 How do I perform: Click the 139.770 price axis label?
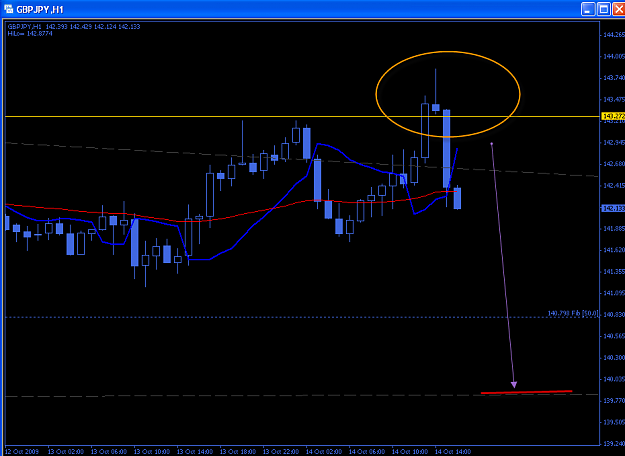click(614, 401)
